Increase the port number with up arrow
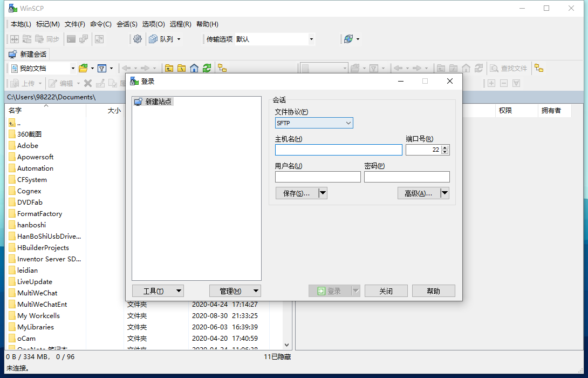The width and height of the screenshot is (588, 378). pyautogui.click(x=445, y=147)
